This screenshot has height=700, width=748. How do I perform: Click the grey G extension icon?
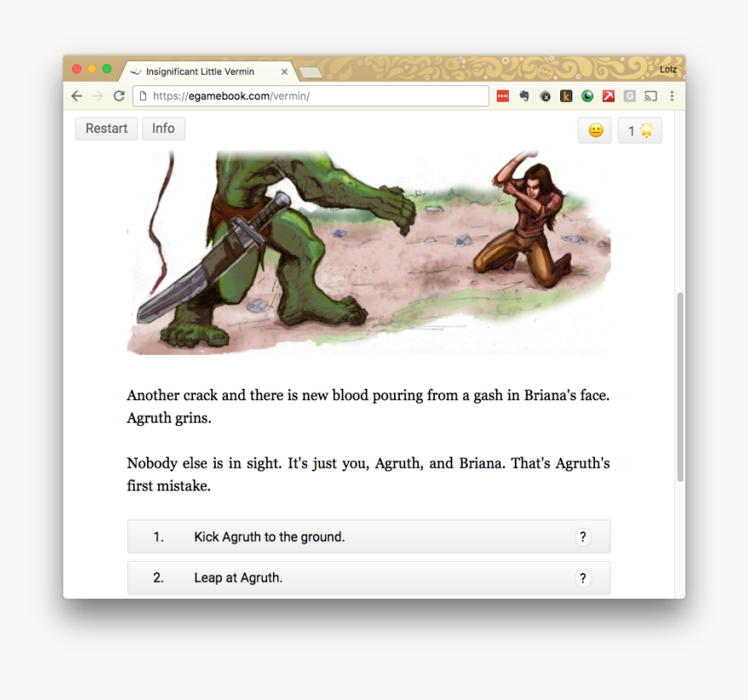630,96
